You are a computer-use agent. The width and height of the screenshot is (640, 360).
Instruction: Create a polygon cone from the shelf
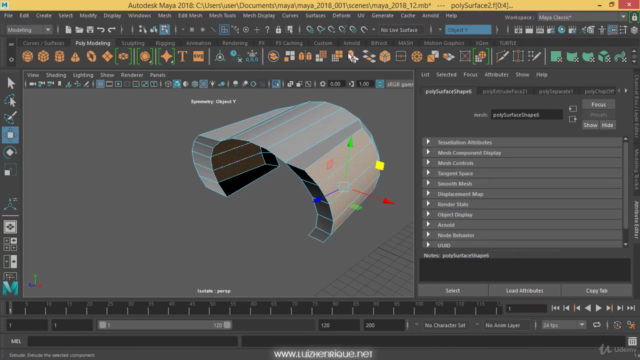(x=76, y=56)
